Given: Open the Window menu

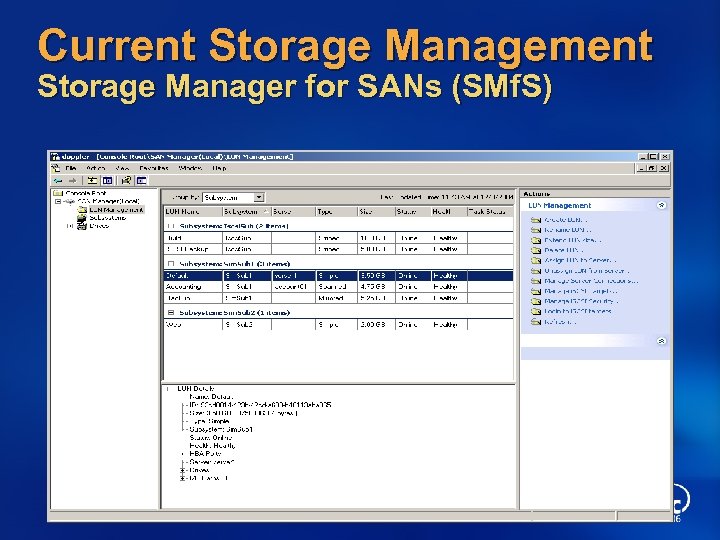Looking at the screenshot, I should coord(190,168).
